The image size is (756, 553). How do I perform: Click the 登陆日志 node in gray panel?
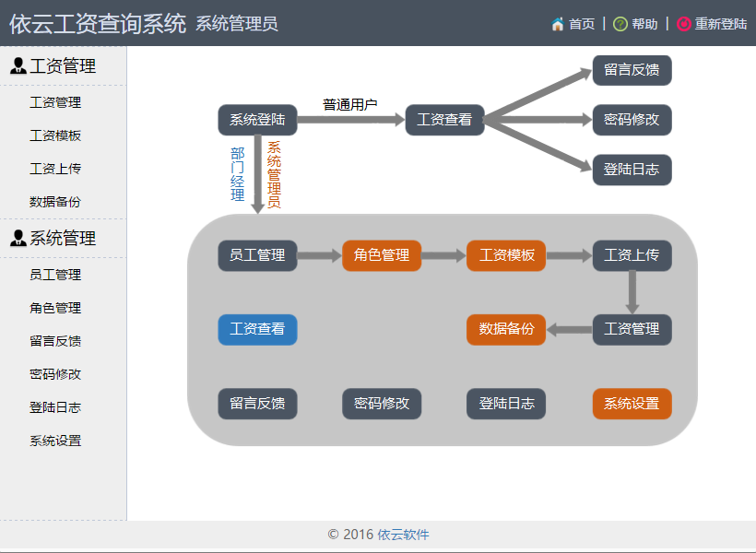coord(506,404)
